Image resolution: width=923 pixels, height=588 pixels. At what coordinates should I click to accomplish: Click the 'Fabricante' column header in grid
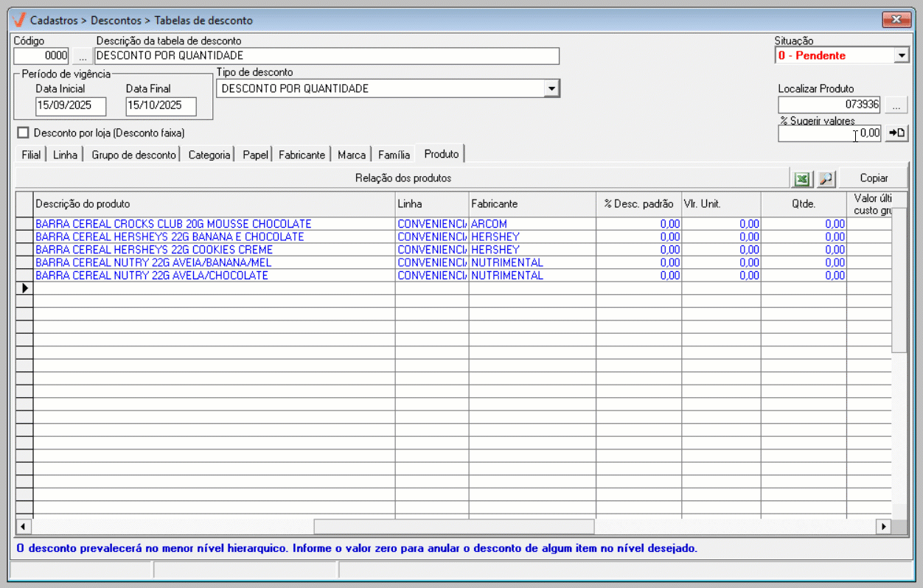(532, 204)
